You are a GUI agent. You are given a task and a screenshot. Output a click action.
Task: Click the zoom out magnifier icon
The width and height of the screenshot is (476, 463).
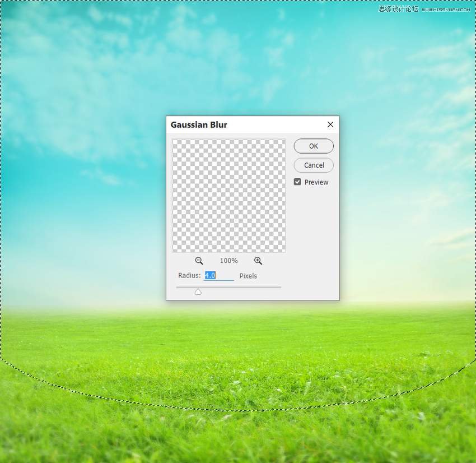(x=199, y=261)
